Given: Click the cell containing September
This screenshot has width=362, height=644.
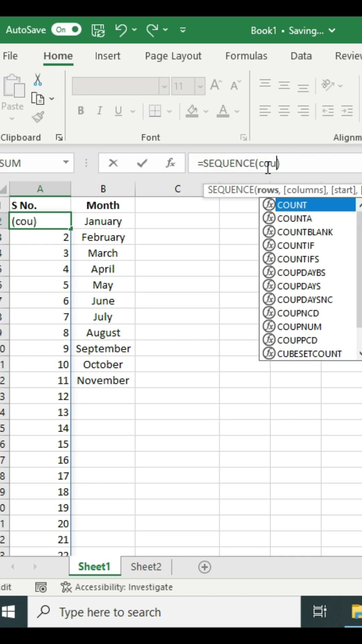Looking at the screenshot, I should pos(103,348).
